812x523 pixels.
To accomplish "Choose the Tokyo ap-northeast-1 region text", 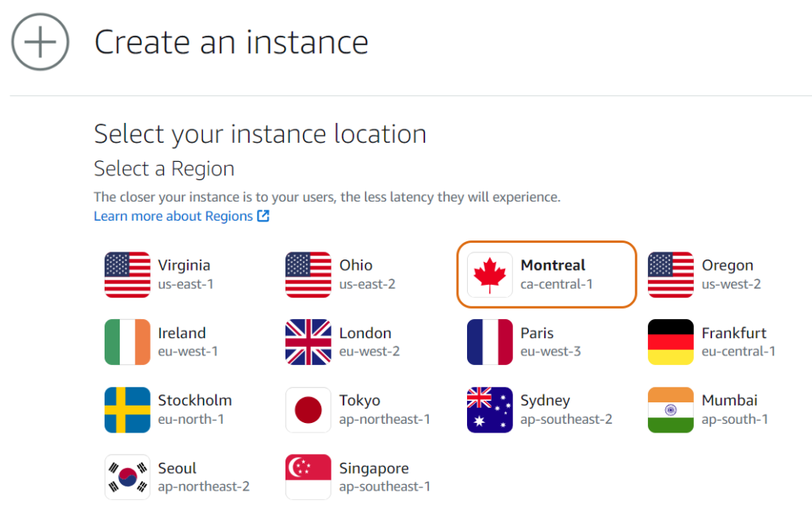I will (384, 410).
